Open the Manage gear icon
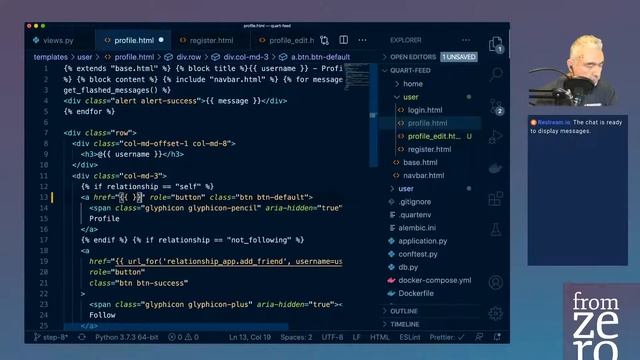 (496, 313)
